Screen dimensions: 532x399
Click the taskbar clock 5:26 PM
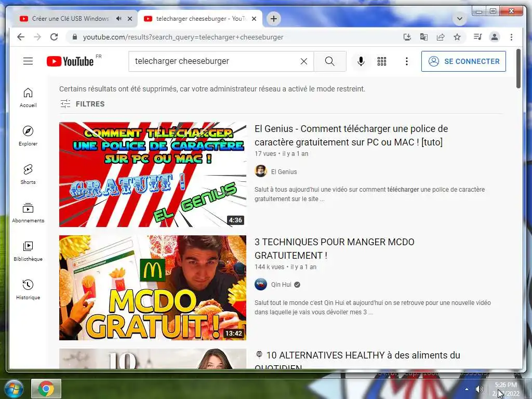pyautogui.click(x=506, y=385)
